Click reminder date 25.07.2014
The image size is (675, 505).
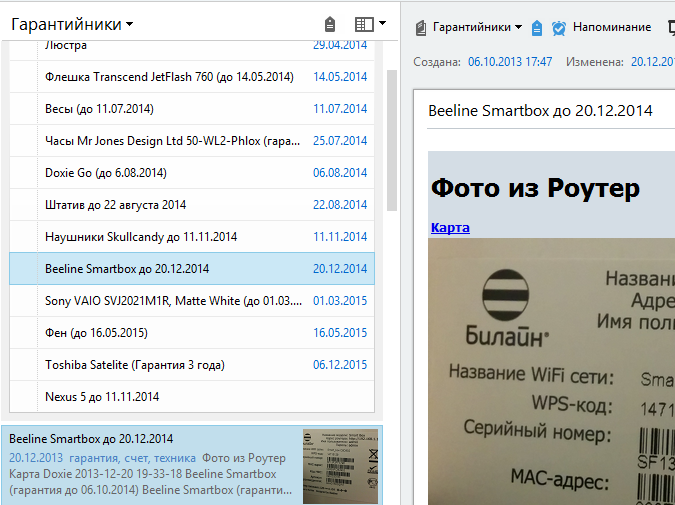pyautogui.click(x=340, y=141)
